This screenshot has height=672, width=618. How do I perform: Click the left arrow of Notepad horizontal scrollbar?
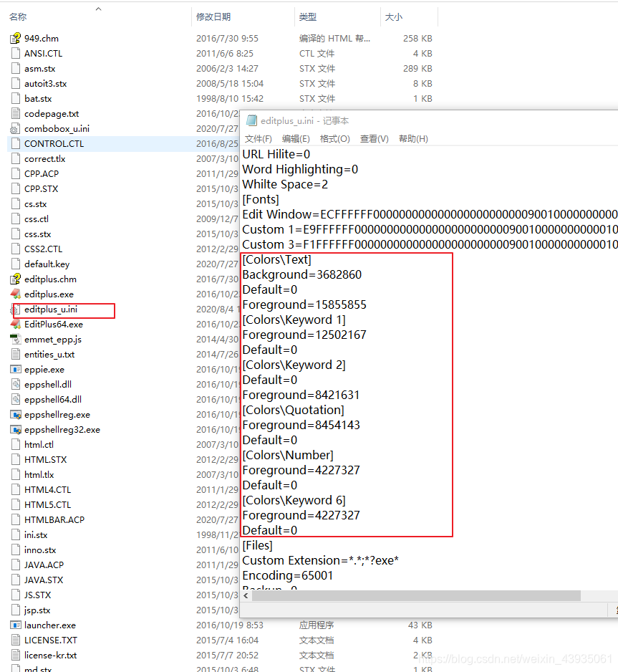[x=246, y=596]
